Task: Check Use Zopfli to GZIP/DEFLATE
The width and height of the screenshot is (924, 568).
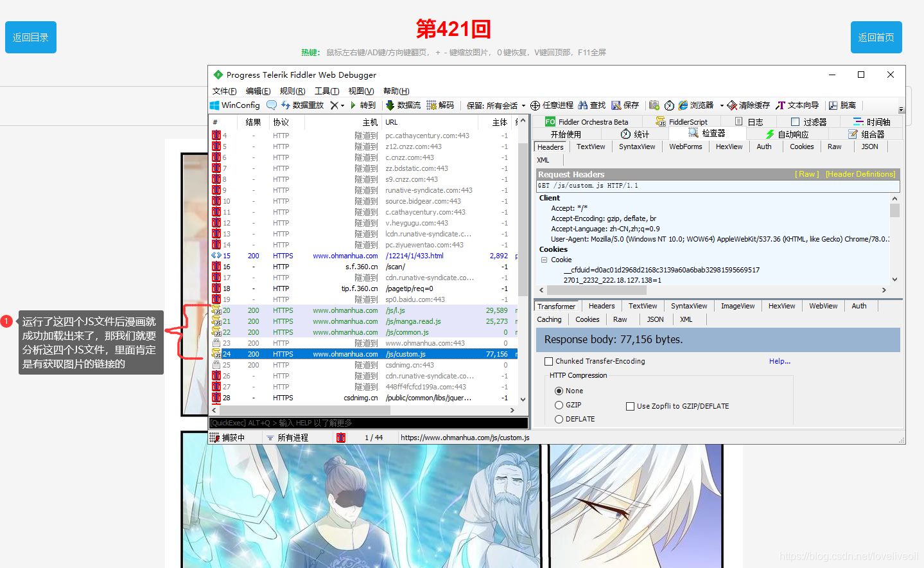Action: pyautogui.click(x=631, y=406)
